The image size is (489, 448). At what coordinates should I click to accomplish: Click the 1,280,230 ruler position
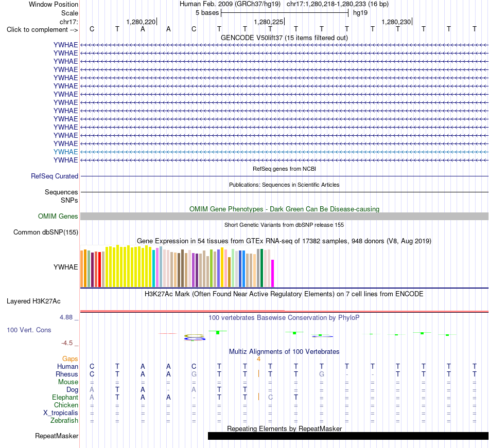pyautogui.click(x=396, y=22)
